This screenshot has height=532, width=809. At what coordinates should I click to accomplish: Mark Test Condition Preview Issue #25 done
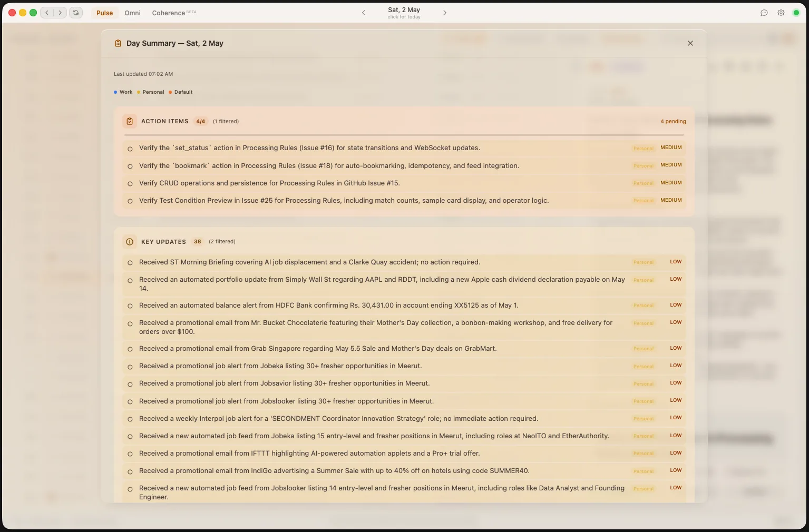coord(130,201)
